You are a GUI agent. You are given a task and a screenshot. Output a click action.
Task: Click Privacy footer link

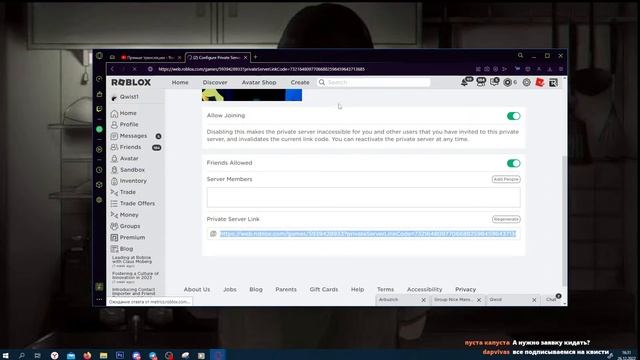(466, 289)
